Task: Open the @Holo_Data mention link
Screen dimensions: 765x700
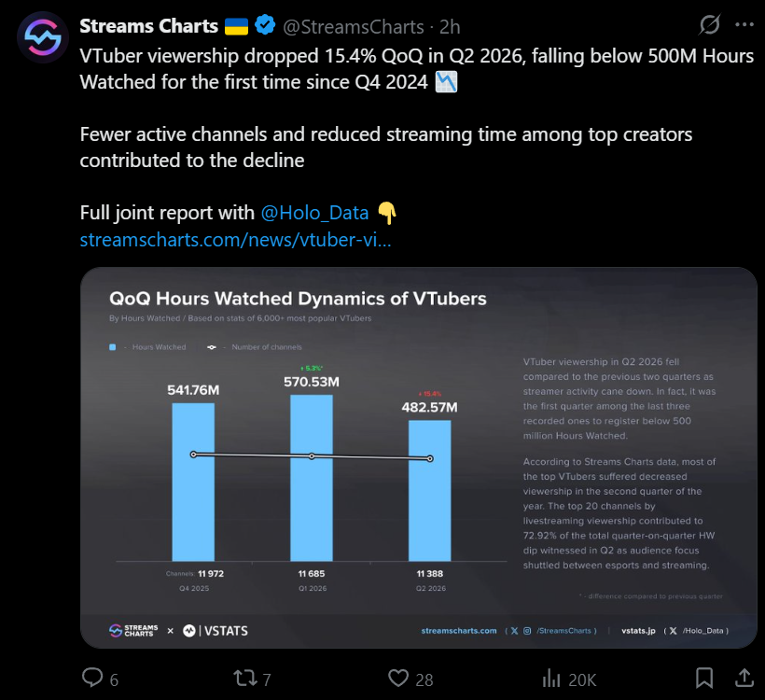Action: 314,213
